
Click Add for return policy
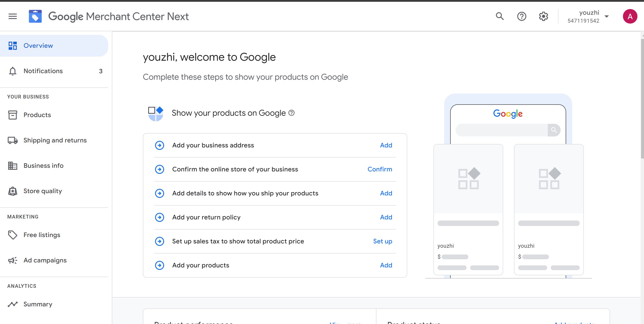386,217
